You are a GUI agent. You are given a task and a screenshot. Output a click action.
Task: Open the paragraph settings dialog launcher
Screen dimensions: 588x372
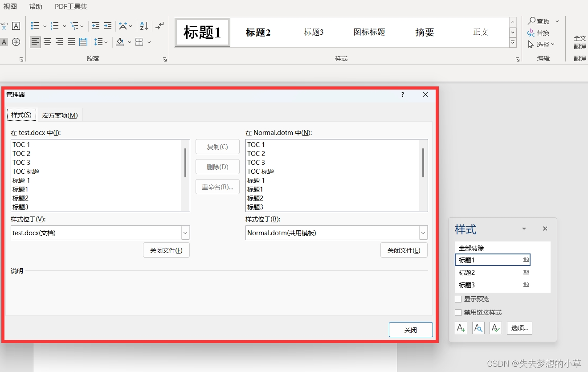click(x=165, y=59)
